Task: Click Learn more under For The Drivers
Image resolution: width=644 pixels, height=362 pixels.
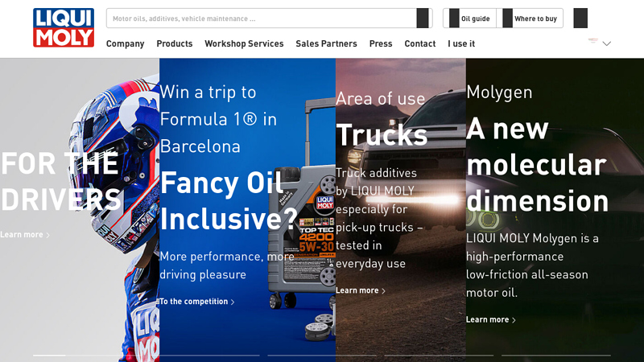Action: [x=25, y=235]
